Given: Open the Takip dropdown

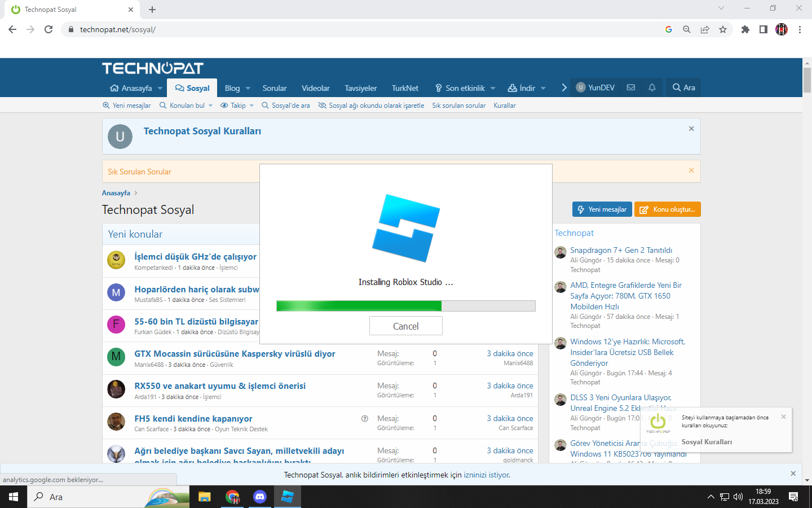Looking at the screenshot, I should click(237, 106).
